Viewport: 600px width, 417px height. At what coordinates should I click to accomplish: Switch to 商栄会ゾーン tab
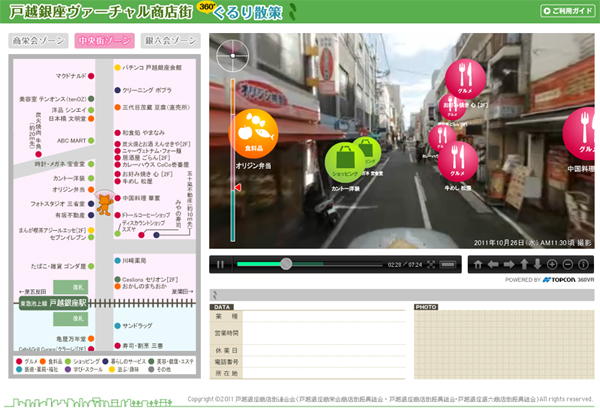click(x=38, y=41)
